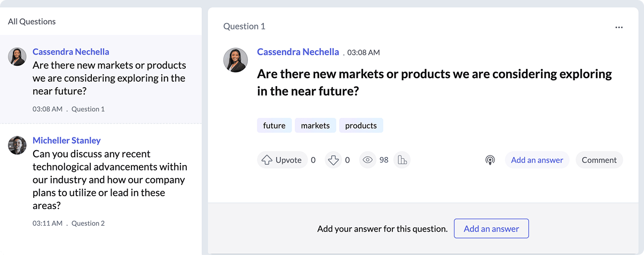Click the broadcast signal icon
Screen dimensions: 644x255
[x=490, y=160]
